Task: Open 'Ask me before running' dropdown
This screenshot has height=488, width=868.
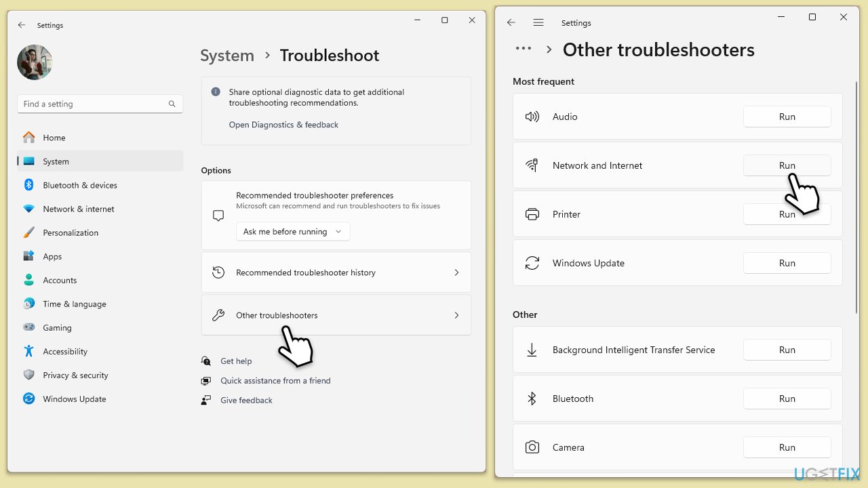Action: tap(293, 232)
